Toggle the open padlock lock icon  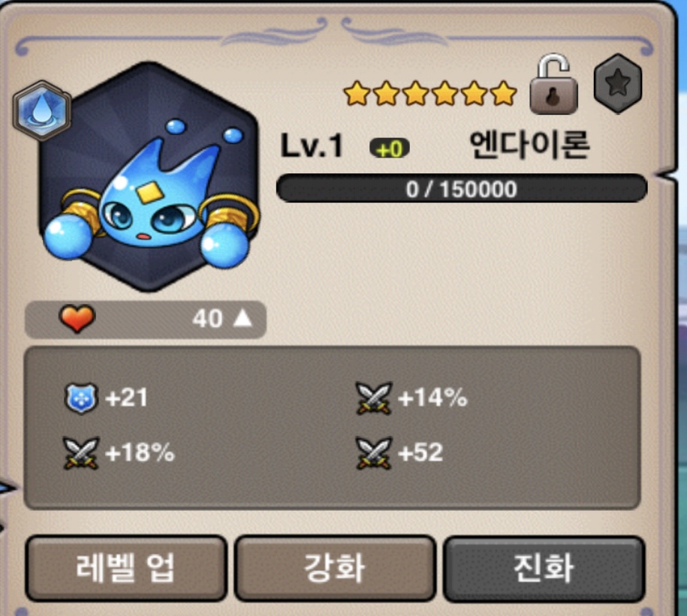(554, 84)
